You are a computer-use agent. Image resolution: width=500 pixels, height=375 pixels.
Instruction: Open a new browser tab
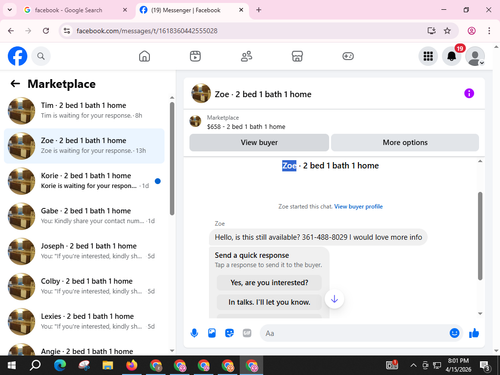(x=259, y=10)
